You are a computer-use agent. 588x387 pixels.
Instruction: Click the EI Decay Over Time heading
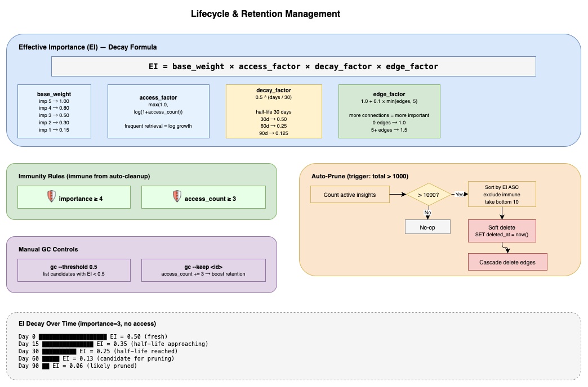point(87,323)
